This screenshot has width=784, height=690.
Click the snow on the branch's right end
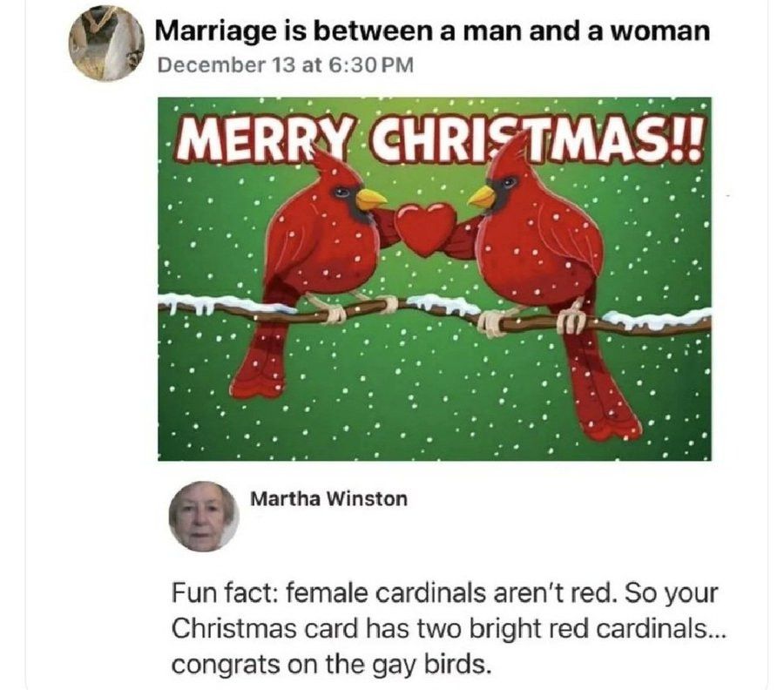pos(658,317)
